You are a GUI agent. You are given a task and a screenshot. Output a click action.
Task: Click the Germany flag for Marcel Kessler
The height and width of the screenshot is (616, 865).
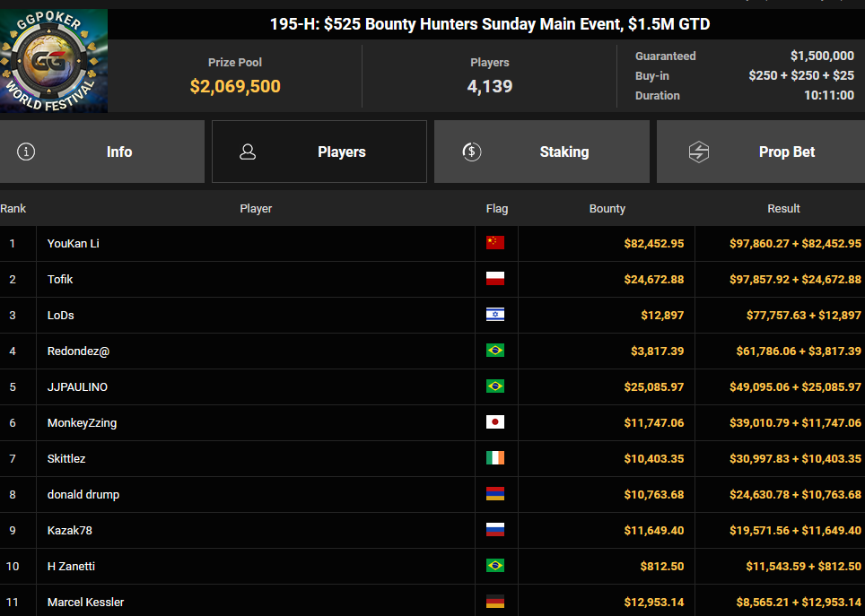[x=494, y=602]
